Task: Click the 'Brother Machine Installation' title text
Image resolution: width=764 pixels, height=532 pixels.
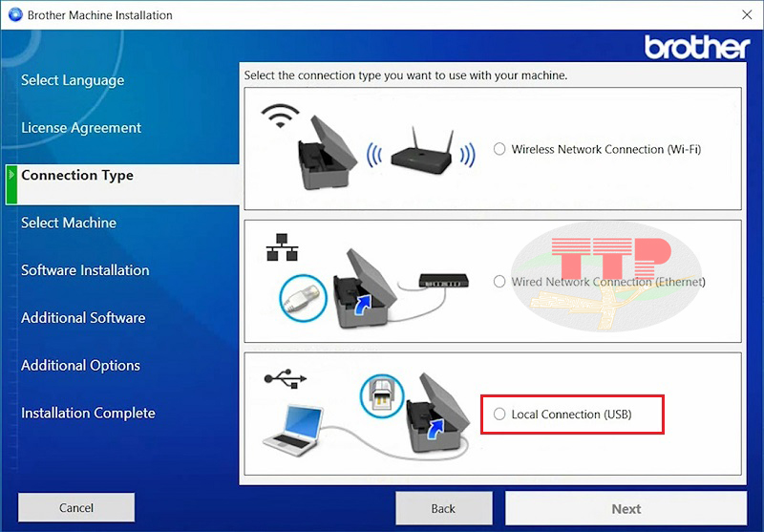Action: pos(100,15)
